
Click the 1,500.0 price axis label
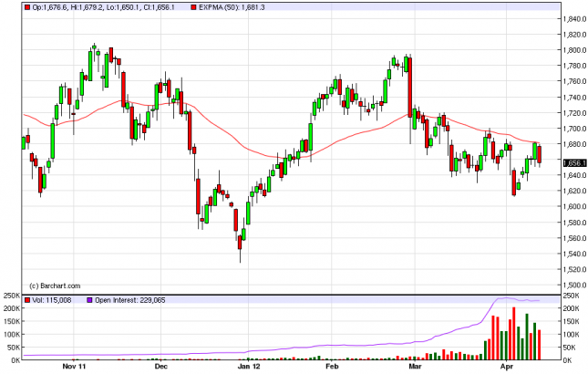tap(574, 286)
